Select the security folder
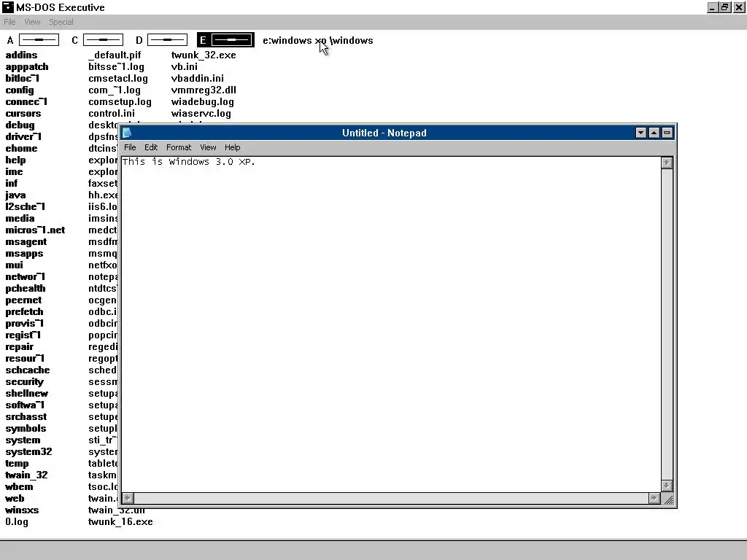747x560 pixels. tap(24, 382)
